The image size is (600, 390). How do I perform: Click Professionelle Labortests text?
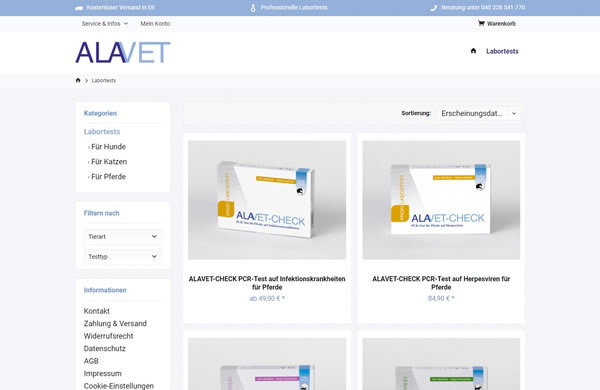point(294,8)
